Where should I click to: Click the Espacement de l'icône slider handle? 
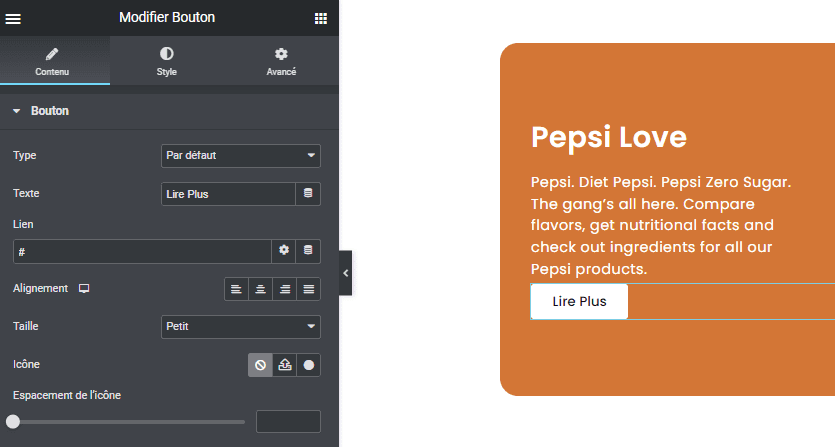point(13,422)
